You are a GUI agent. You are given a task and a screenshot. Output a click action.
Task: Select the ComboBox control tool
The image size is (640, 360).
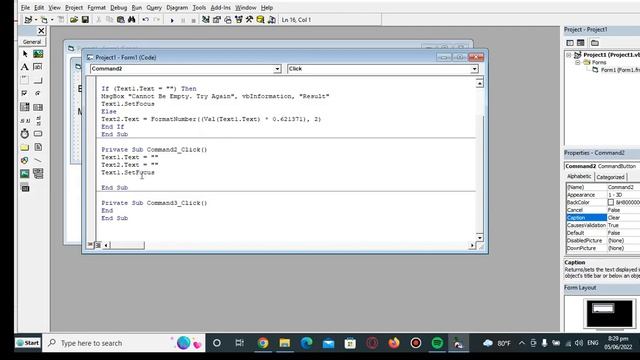pyautogui.click(x=25, y=107)
